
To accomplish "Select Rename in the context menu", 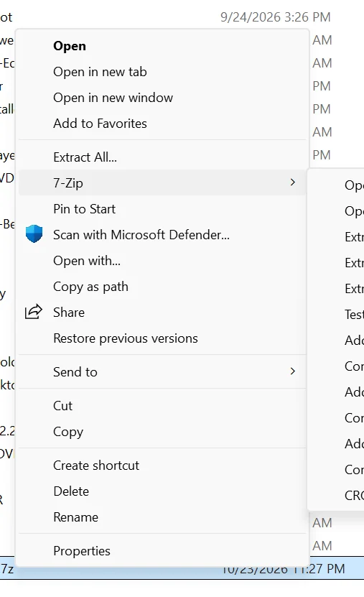I will tap(162, 517).
